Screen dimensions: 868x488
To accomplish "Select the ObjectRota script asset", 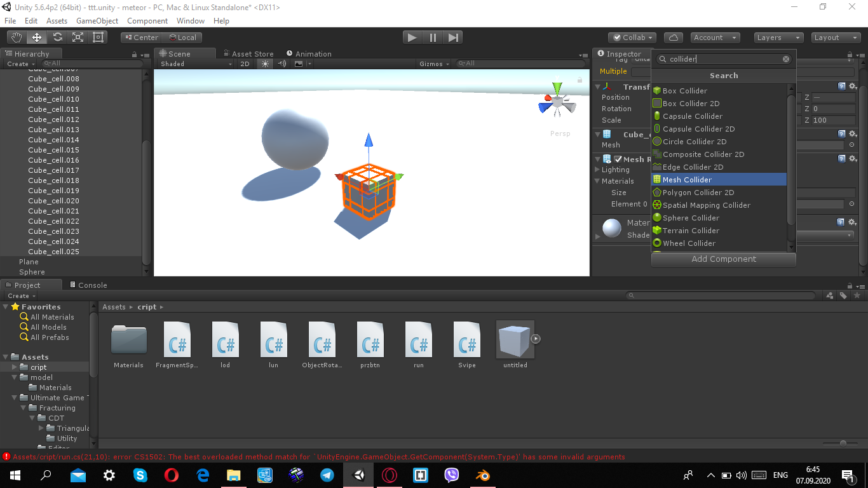I will tap(322, 344).
